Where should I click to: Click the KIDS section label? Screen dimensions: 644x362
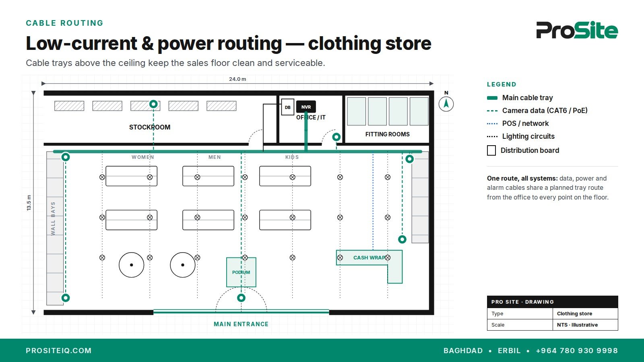click(x=292, y=157)
